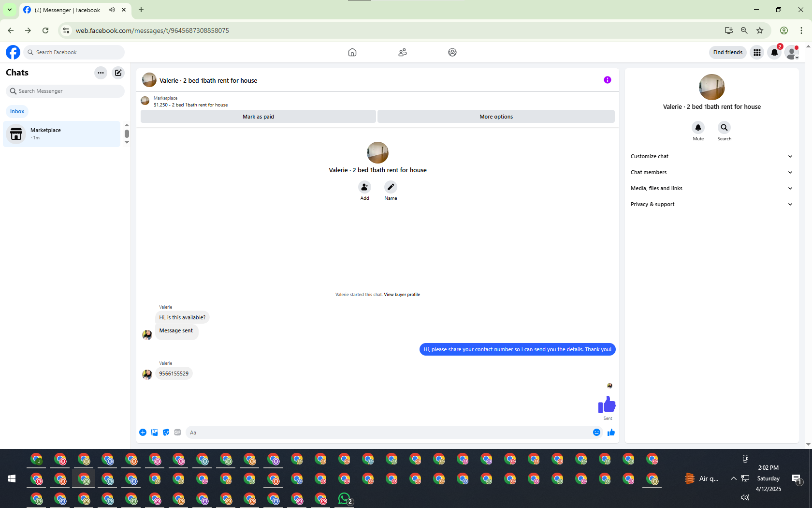Screen dimensions: 812x508
Task: Click the Search Messenger field
Action: pos(65,91)
